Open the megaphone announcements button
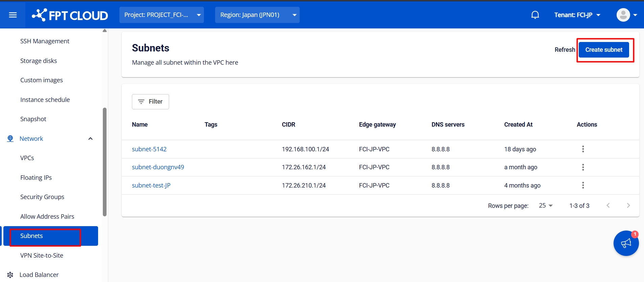The image size is (644, 282). tap(626, 243)
